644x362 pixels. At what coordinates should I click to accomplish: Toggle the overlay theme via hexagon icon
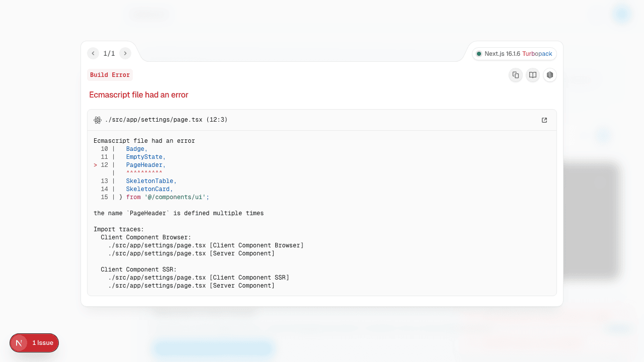[x=549, y=74]
